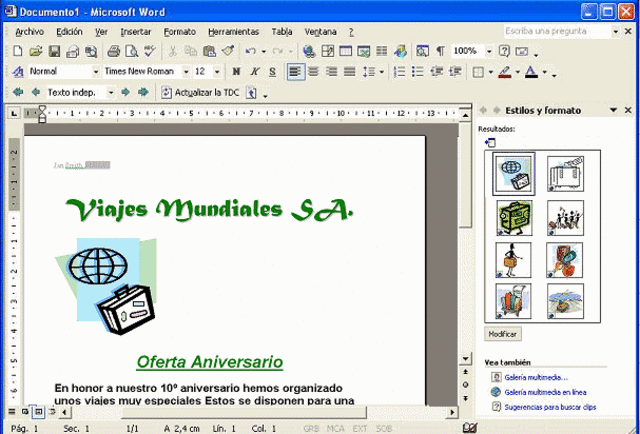
Task: Insert a hyperlink with the globe icon
Action: pos(309,51)
